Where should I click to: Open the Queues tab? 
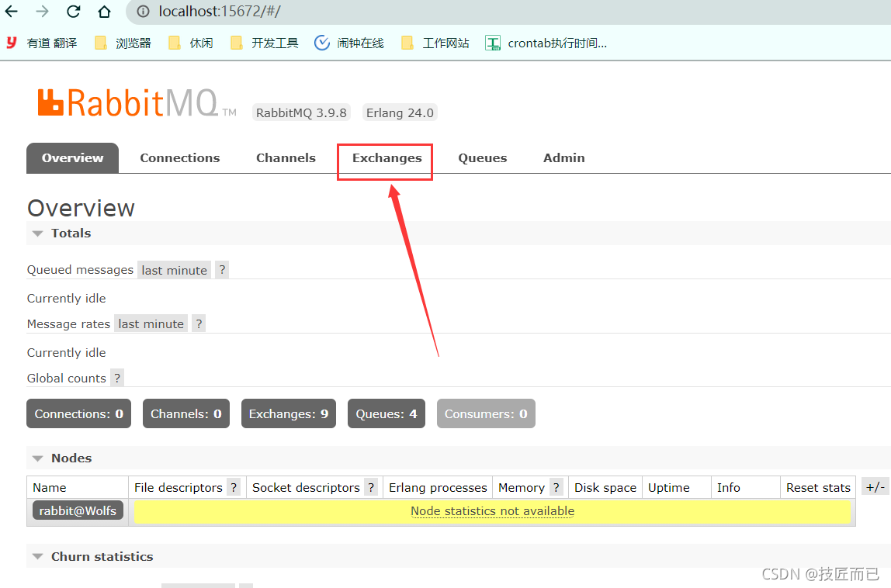tap(483, 158)
